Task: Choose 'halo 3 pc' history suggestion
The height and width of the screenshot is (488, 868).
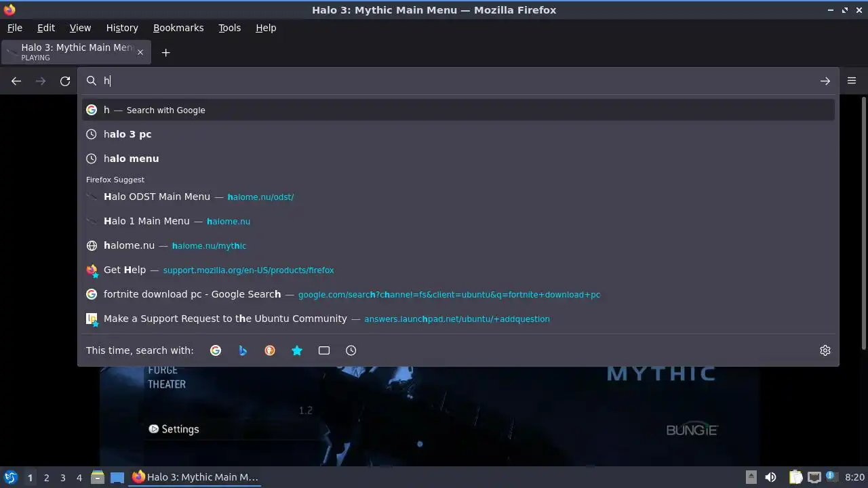Action: [x=458, y=134]
